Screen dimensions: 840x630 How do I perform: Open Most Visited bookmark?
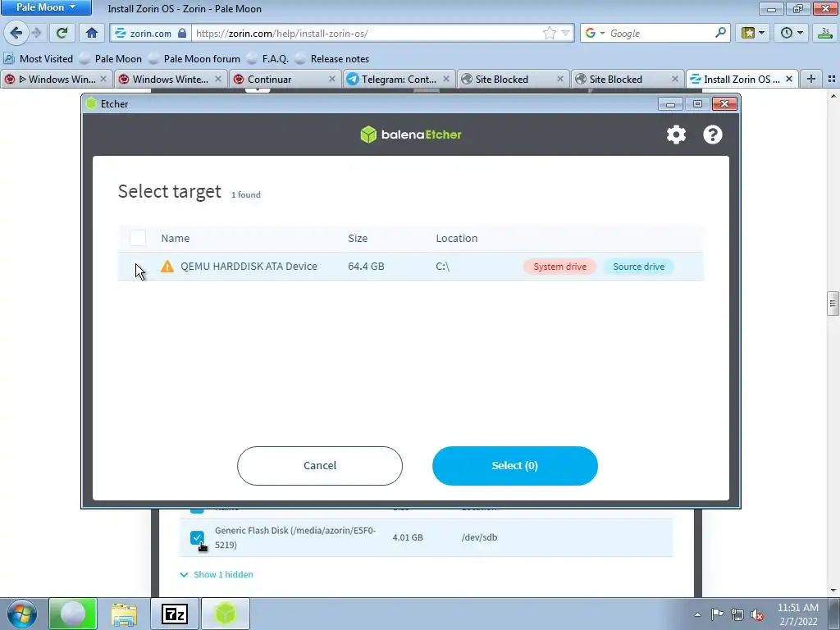pyautogui.click(x=39, y=58)
